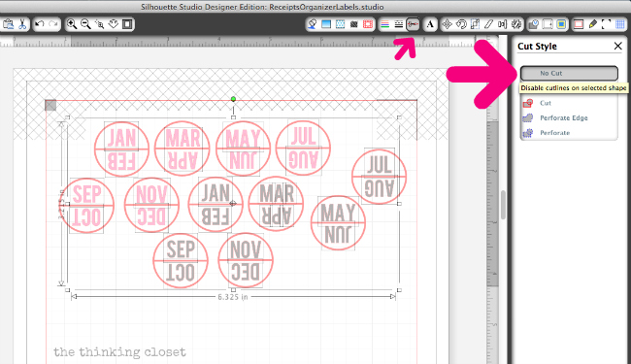This screenshot has width=631, height=364.
Task: Undo the last action
Action: pos(40,24)
